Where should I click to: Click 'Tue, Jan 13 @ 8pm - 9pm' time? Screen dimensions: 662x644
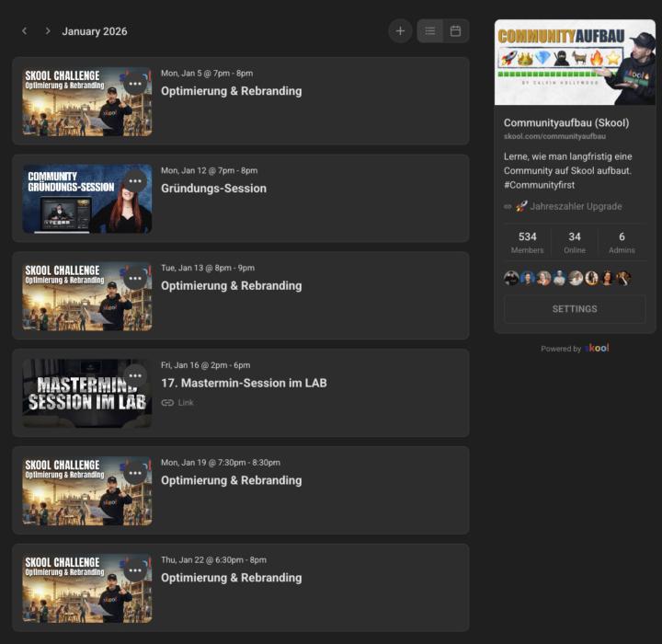pos(208,268)
